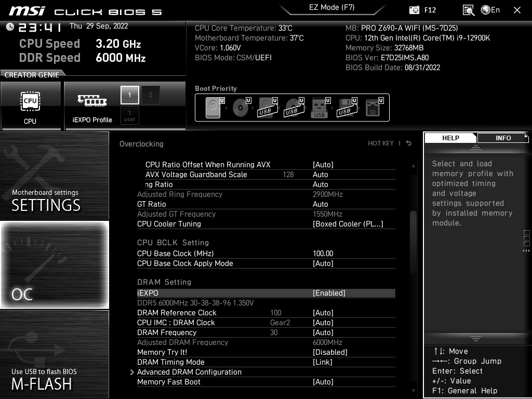Click Adjusted GT Frequency 1550MHz value
This screenshot has height=399, width=532.
[x=327, y=214]
